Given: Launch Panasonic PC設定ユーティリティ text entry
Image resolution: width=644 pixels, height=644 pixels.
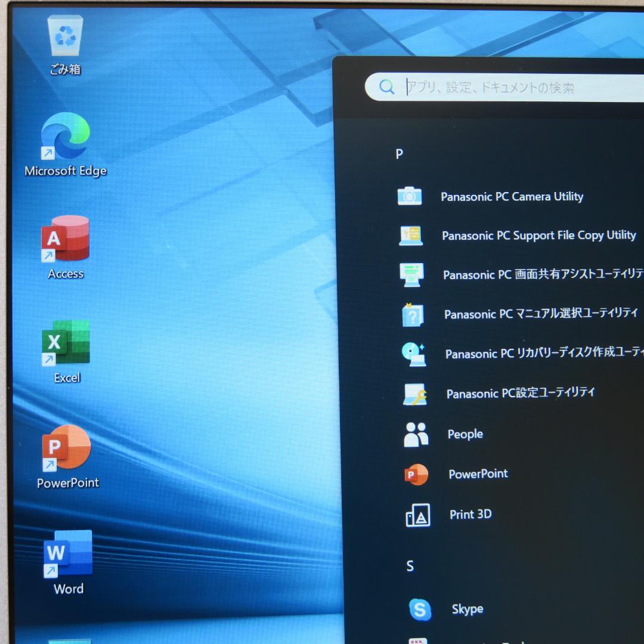Looking at the screenshot, I should point(521,393).
